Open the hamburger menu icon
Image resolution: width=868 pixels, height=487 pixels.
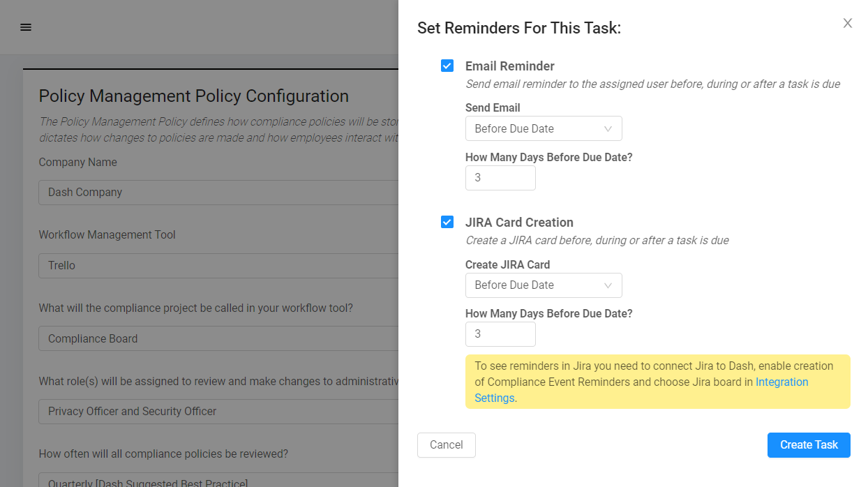26,27
